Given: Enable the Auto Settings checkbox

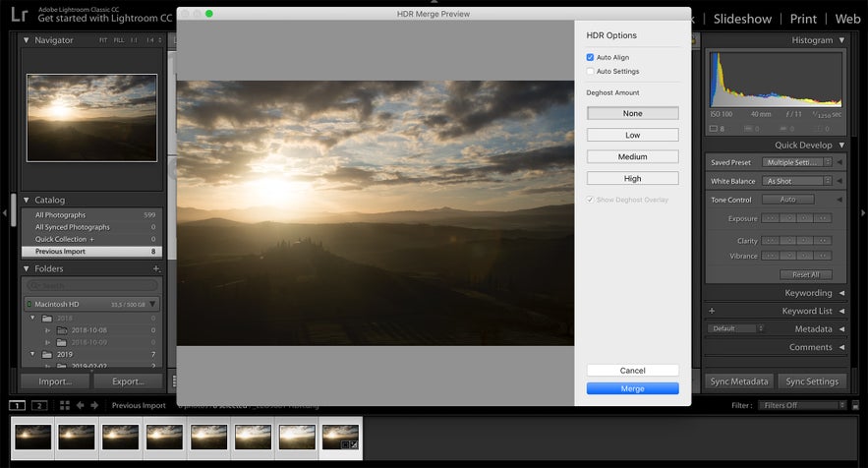Looking at the screenshot, I should pyautogui.click(x=590, y=72).
